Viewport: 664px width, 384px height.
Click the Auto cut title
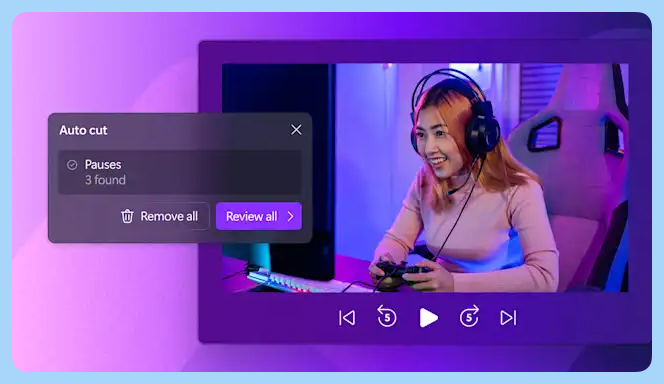coord(83,130)
